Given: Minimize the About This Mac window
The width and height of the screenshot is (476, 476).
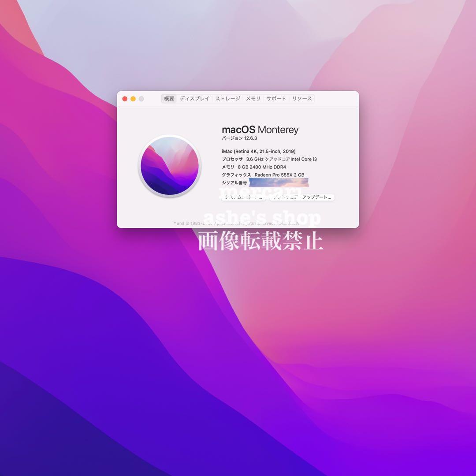Looking at the screenshot, I should [133, 99].
